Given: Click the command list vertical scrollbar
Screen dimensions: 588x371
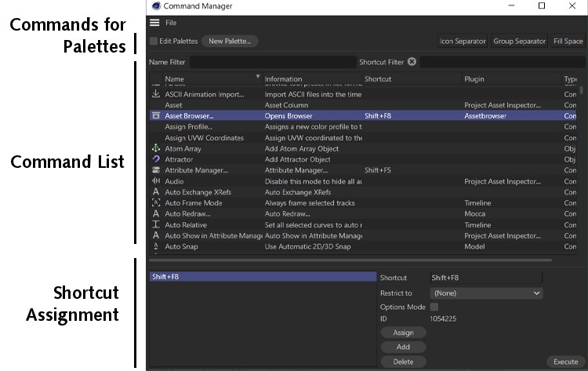Looking at the screenshot, I should pyautogui.click(x=581, y=90).
